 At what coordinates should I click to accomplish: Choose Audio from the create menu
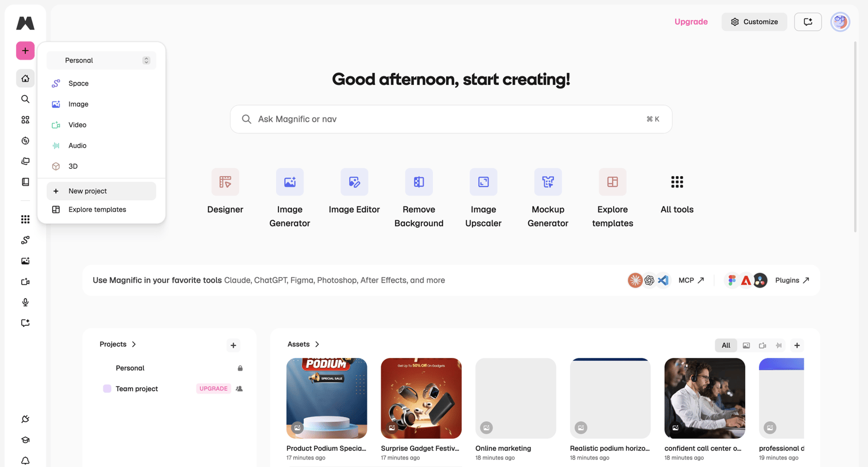102,145
